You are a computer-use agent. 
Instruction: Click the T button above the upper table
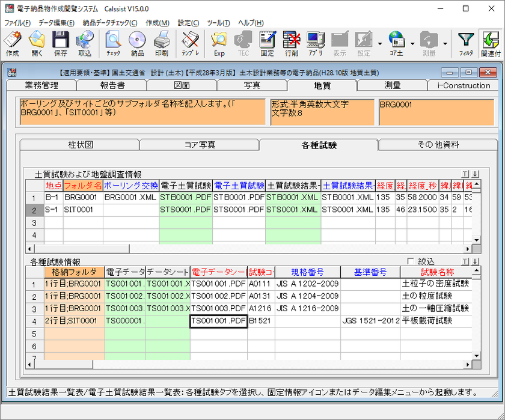[465, 174]
